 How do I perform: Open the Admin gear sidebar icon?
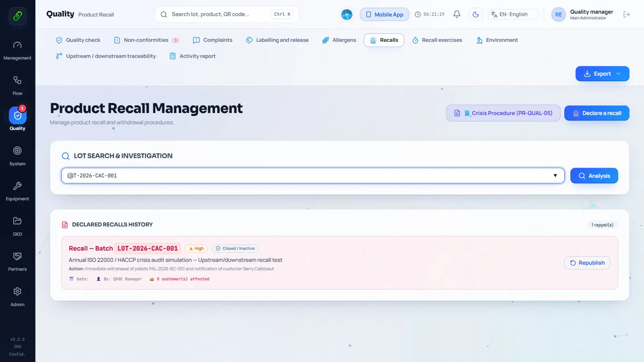pos(17,291)
